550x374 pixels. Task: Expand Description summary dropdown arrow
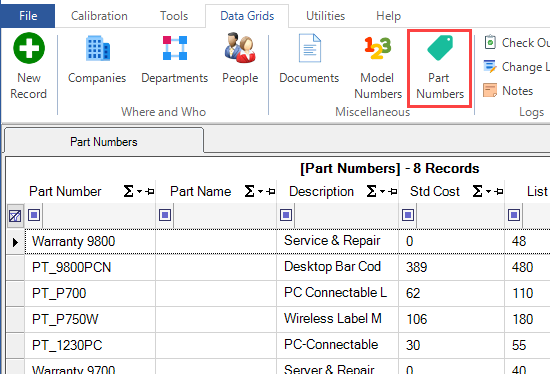(382, 192)
